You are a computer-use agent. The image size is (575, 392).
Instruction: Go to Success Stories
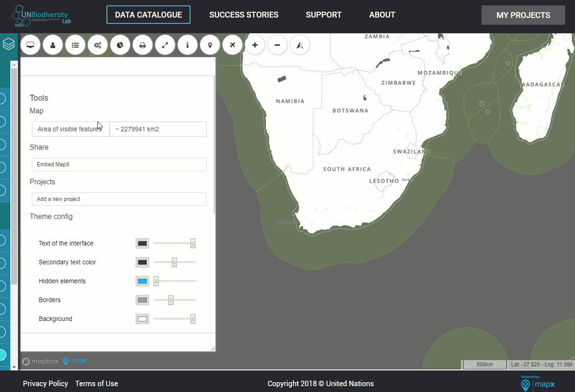coord(244,15)
